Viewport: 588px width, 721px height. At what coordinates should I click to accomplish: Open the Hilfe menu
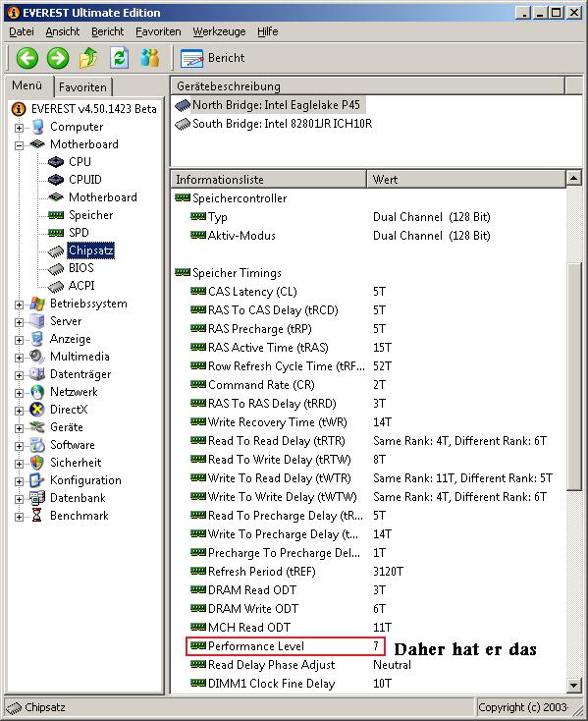(x=267, y=31)
